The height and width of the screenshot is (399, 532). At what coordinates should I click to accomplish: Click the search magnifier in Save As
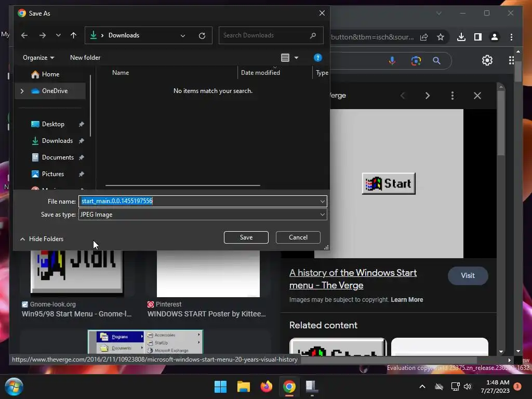(x=313, y=35)
